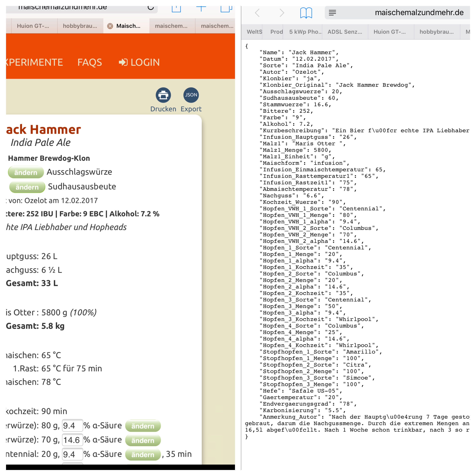Go back with the left chevron
The height and width of the screenshot is (476, 476).
pos(258,13)
